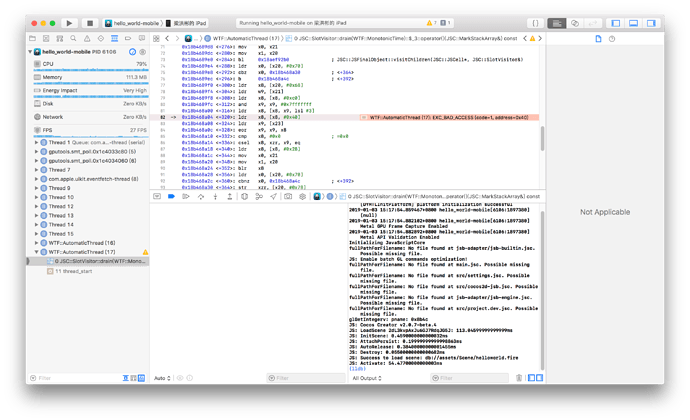Screen dimensions: 690x420
Task: Collapse WTF::AutomaticThread (17) disclosure triangle
Action: (x=36, y=252)
